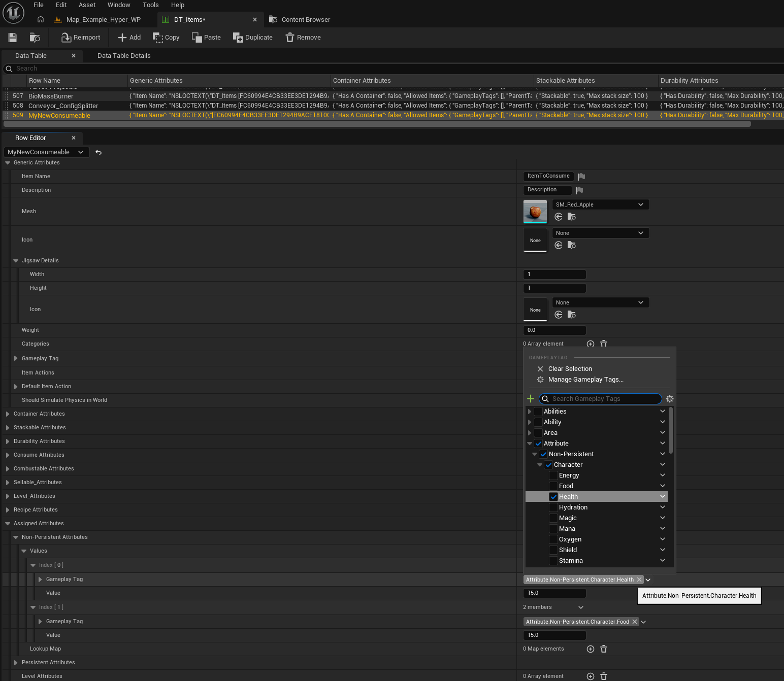The image size is (784, 681).
Task: Collapse the Character tag tree node
Action: coord(540,465)
